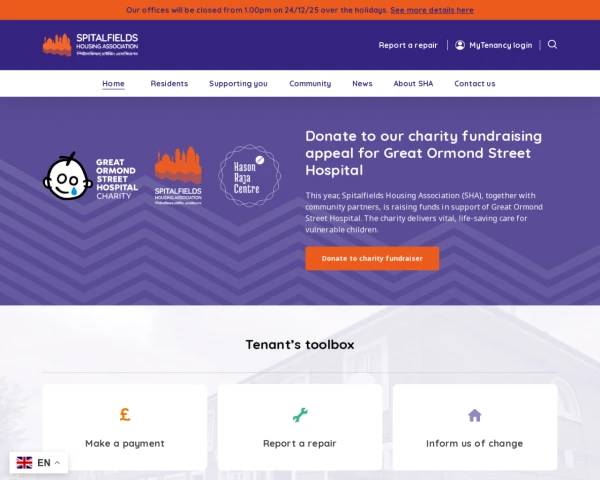Open the Community menu

tap(310, 83)
